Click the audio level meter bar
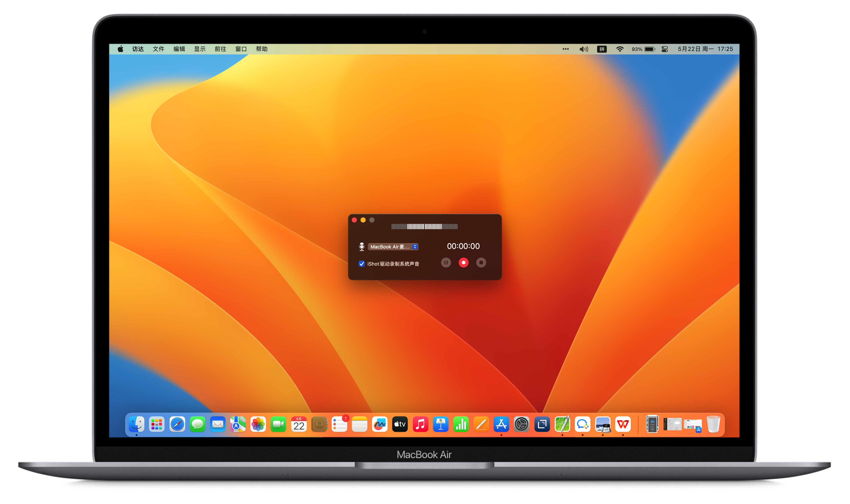The width and height of the screenshot is (850, 504). 424,227
